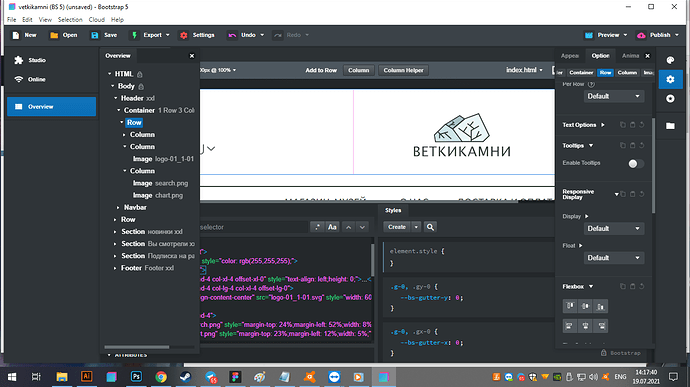Image resolution: width=690 pixels, height=387 pixels.
Task: Click the Column Helper button
Action: [x=403, y=70]
